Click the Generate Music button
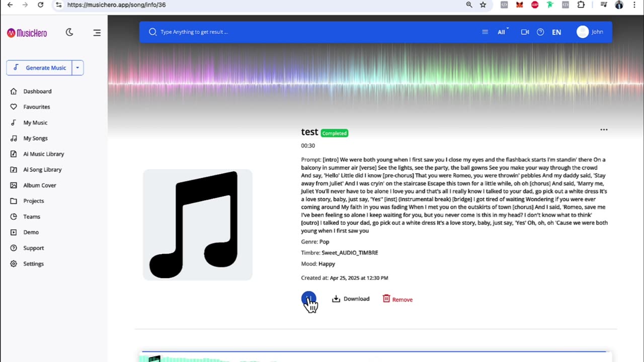This screenshot has height=362, width=644. (39, 68)
